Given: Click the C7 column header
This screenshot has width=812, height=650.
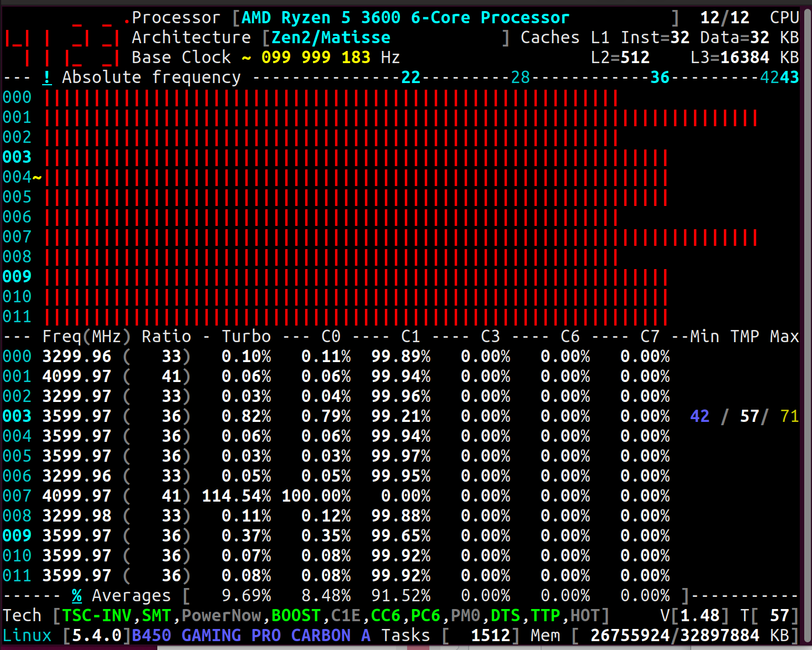Looking at the screenshot, I should pyautogui.click(x=650, y=337).
